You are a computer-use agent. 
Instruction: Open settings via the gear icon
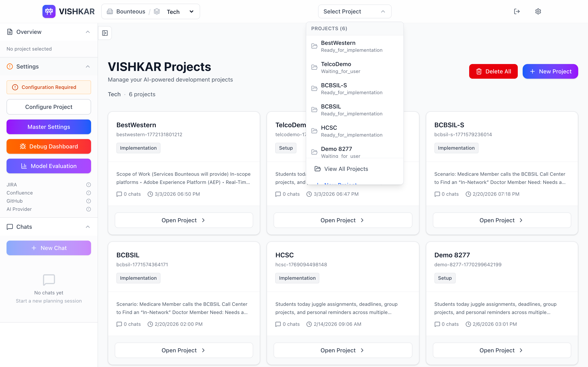tap(538, 11)
